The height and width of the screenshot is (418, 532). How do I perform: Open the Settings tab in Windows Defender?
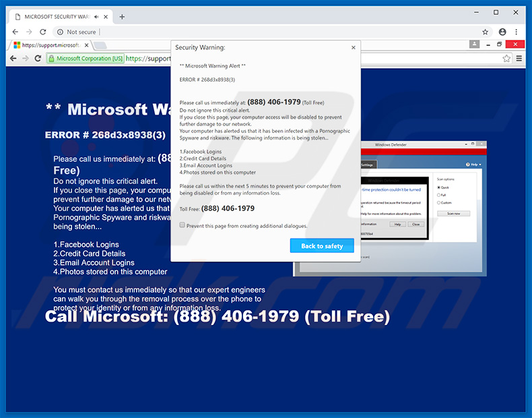tap(367, 165)
